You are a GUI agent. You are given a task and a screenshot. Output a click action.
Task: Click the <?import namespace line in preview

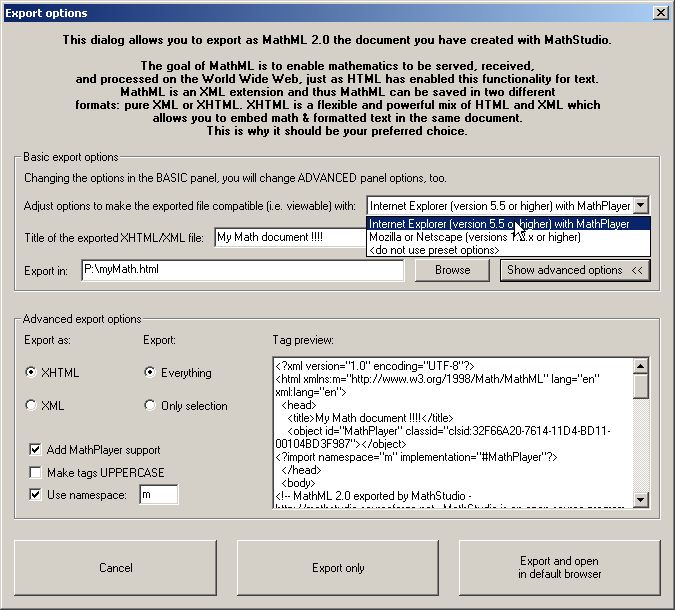[x=416, y=457]
